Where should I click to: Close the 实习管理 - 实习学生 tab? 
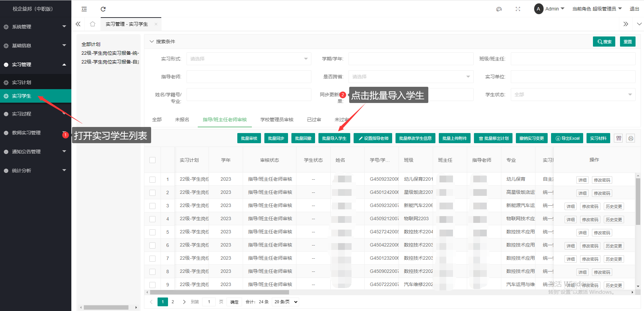tap(156, 24)
